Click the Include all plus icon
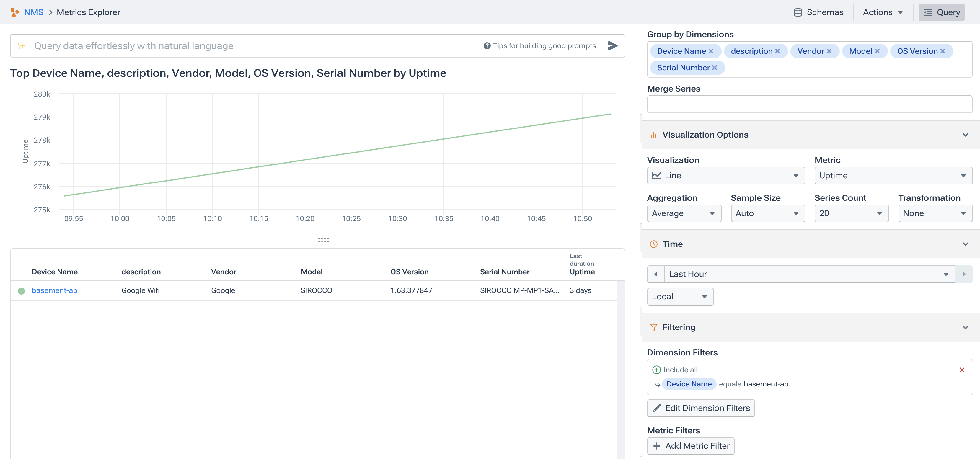Screen dimensions: 980x459 click(656, 370)
